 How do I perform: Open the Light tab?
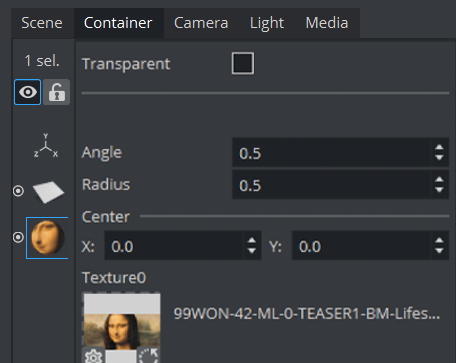267,23
